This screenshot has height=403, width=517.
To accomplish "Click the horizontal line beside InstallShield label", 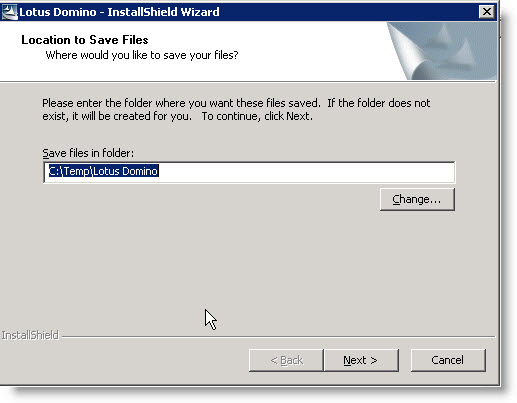I will click(x=279, y=337).
